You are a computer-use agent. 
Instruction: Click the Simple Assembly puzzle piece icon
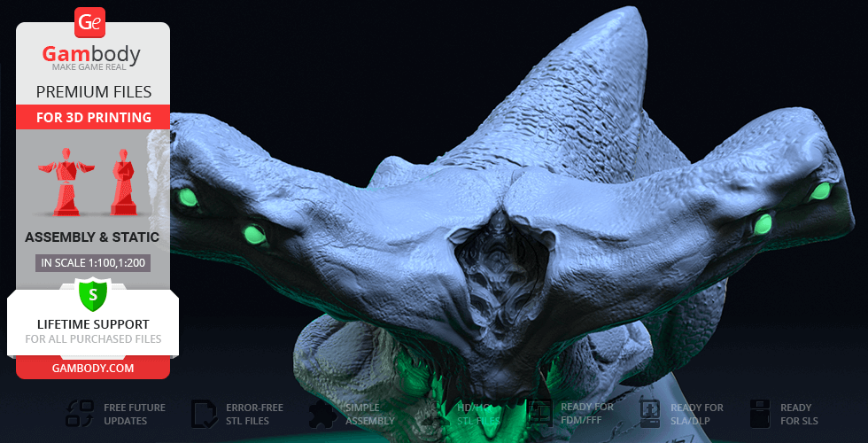[322, 414]
